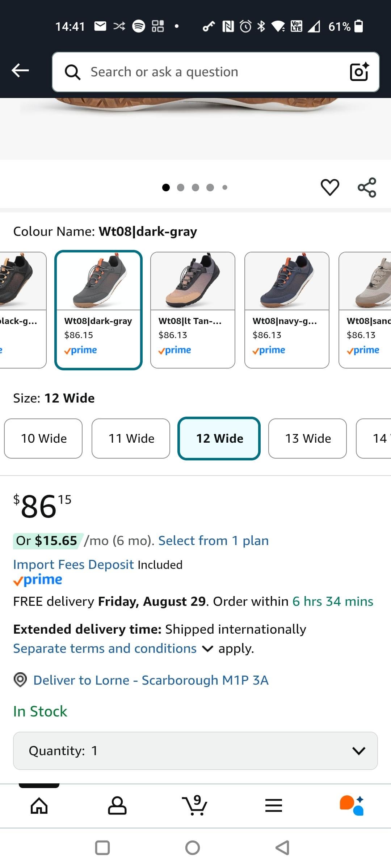
Task: Tap the back arrow icon
Action: tap(20, 71)
